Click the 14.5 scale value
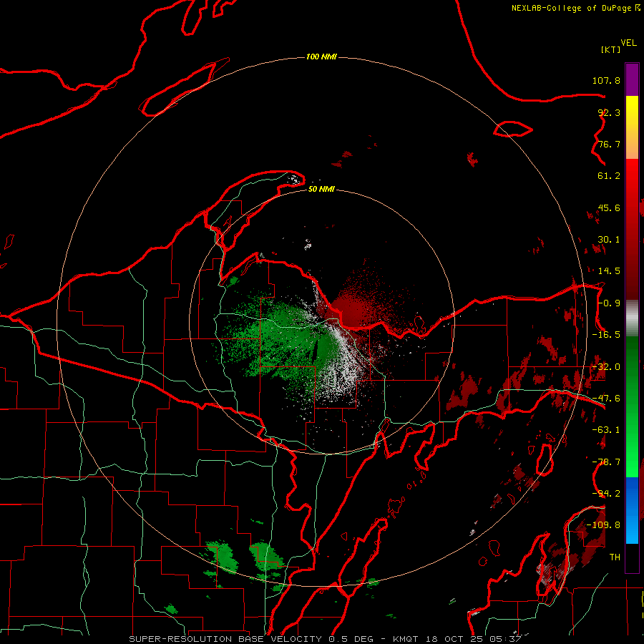This screenshot has width=644, height=644. point(609,271)
